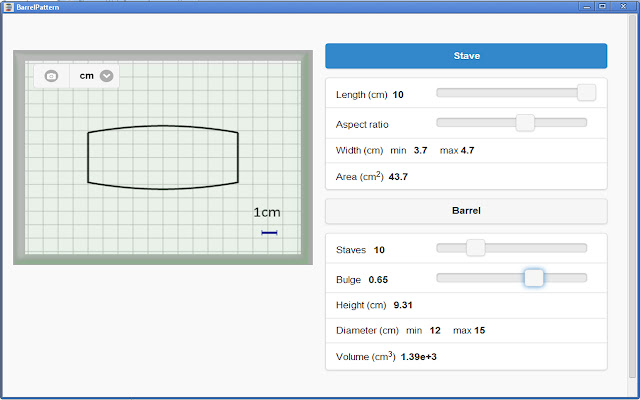The image size is (640, 400).
Task: Click the Height value 9.31
Action: pyautogui.click(x=403, y=305)
